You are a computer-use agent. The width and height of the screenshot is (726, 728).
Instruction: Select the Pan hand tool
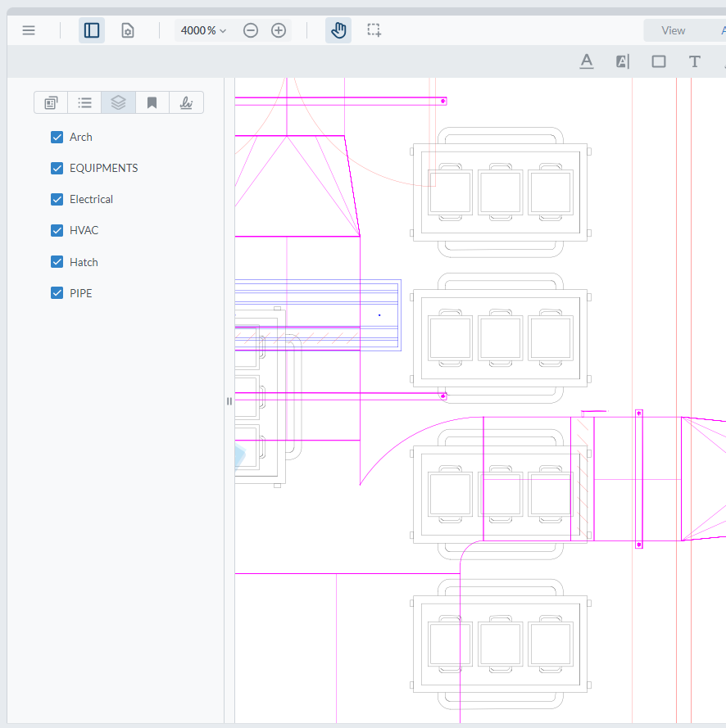338,30
